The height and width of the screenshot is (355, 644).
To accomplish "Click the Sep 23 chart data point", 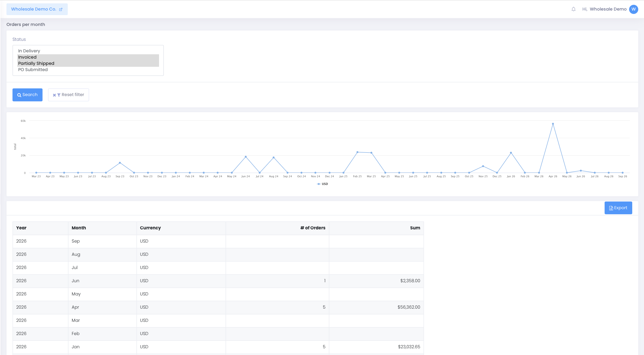I will coord(120,163).
